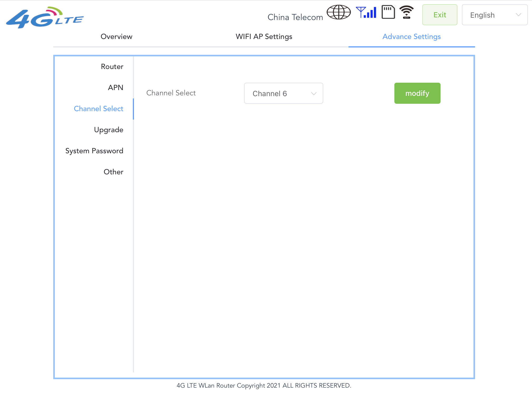Screen dimensions: 532x395
Task: Click the Channel 6 dropdown chevron
Action: pyautogui.click(x=313, y=93)
